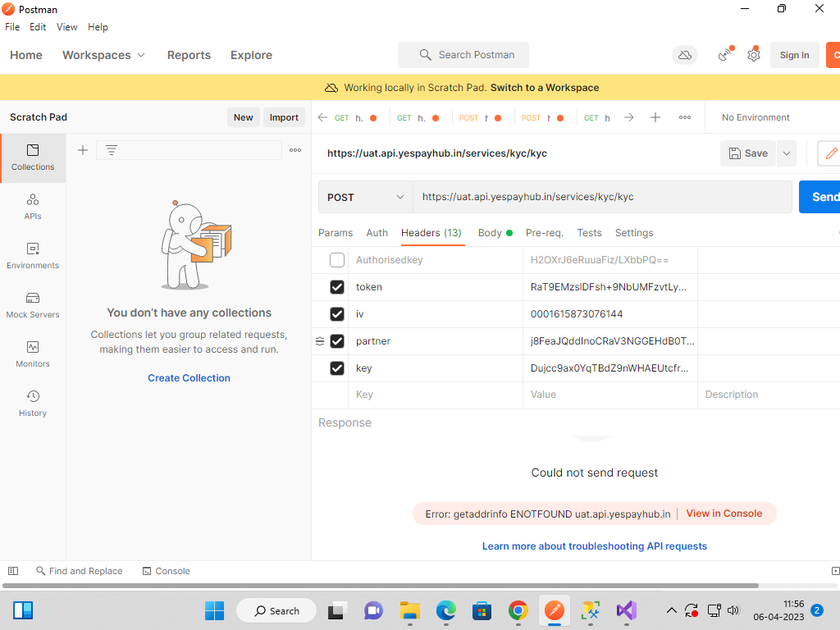Open Microsoft Edge from the taskbar
Viewport: 840px width, 630px height.
[445, 610]
